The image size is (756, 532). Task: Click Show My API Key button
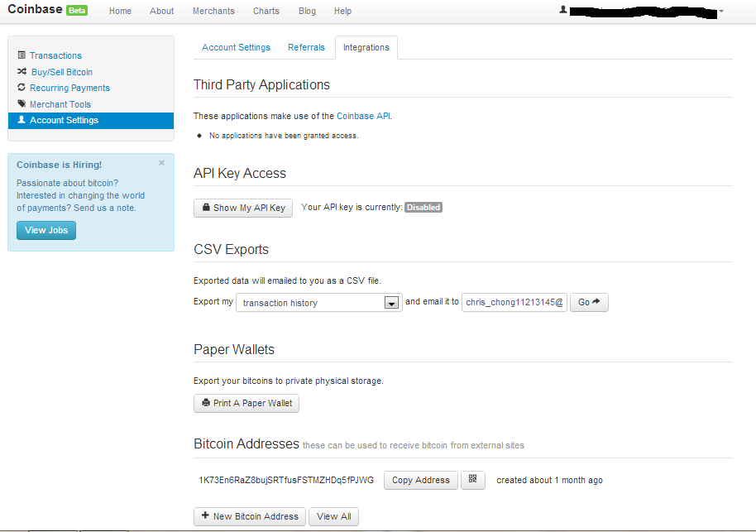pyautogui.click(x=243, y=208)
